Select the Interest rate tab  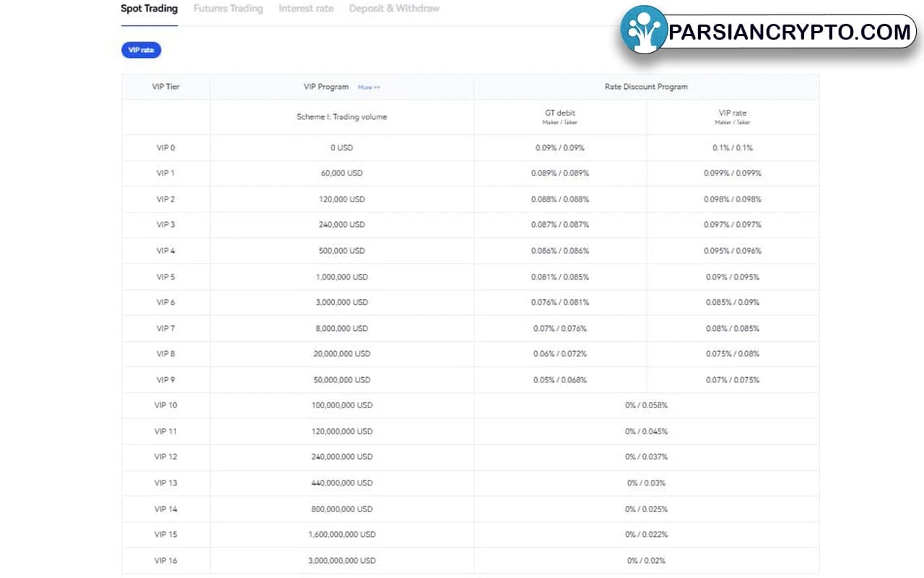306,9
